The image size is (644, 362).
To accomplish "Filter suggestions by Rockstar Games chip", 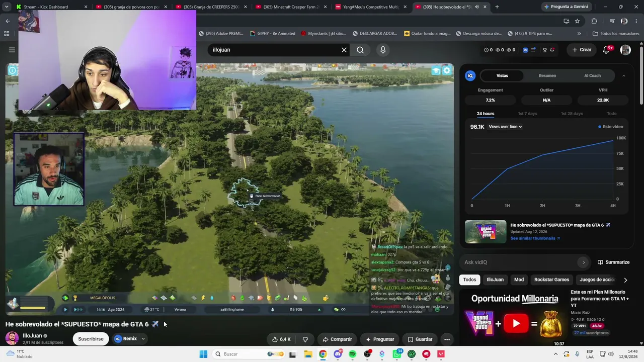I will pos(551,280).
